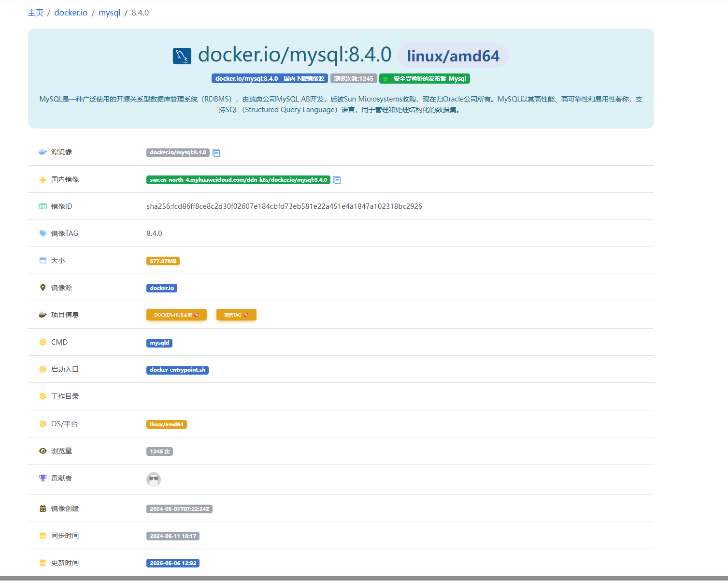
Task: Click the airplane icon beside 国内镜像
Action: [43, 179]
